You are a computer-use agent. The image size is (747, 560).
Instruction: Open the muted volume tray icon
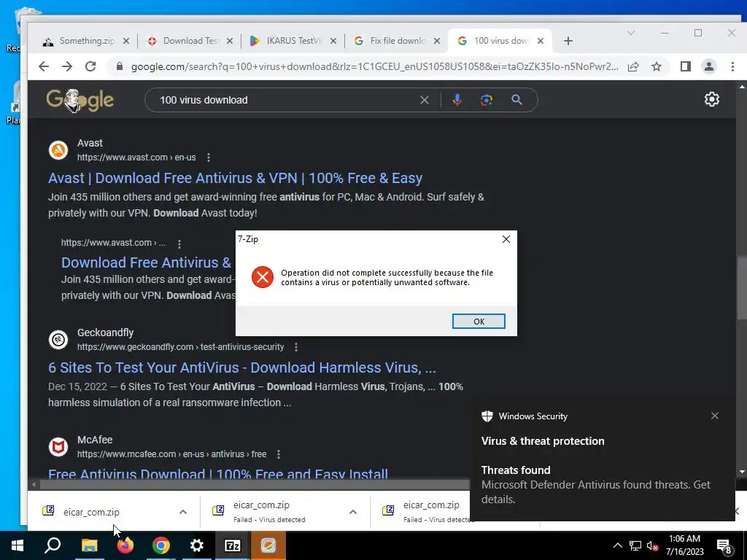pyautogui.click(x=652, y=545)
